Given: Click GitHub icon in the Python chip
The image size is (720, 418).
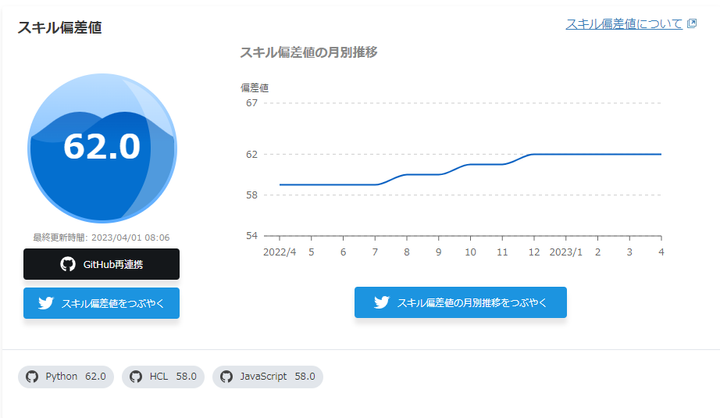Looking at the screenshot, I should pos(32,377).
